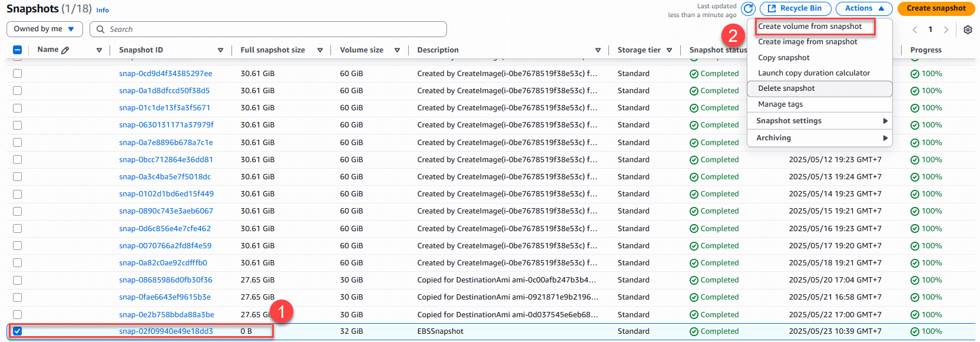
Task: Expand the Snapshot settings submenu
Action: click(x=820, y=121)
